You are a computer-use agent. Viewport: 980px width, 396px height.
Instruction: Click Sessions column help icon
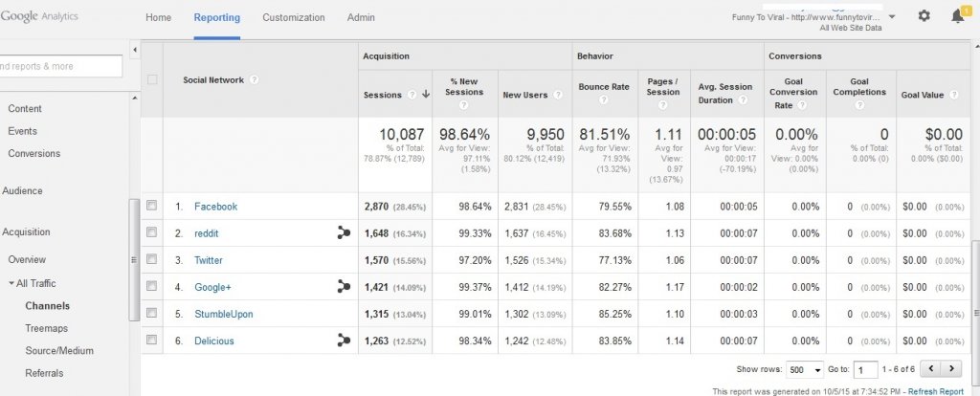point(412,95)
